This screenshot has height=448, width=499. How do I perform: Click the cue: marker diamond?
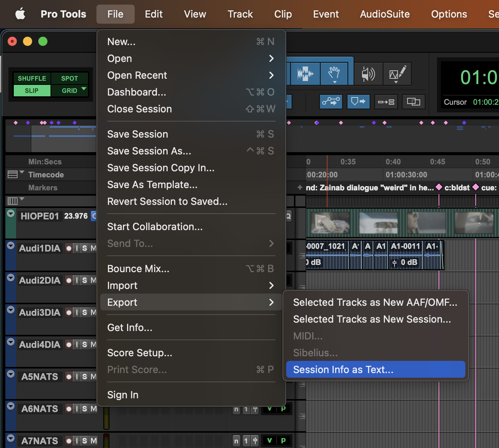[x=476, y=187]
